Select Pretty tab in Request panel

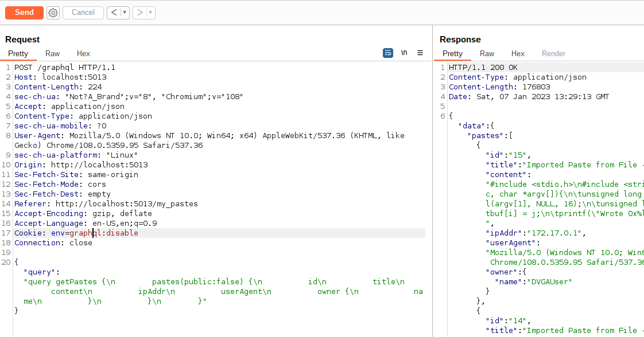(x=18, y=53)
